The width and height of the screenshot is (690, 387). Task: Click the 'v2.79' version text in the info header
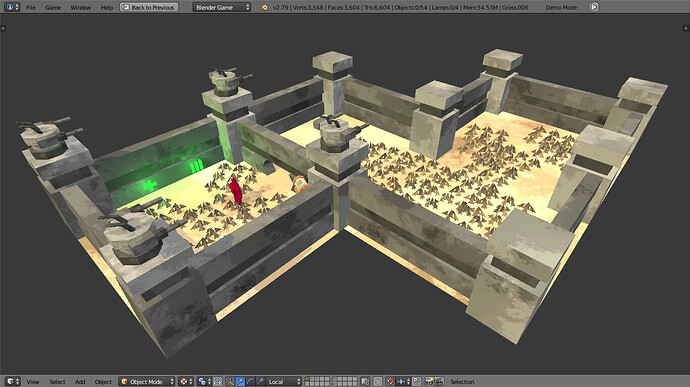pyautogui.click(x=280, y=7)
